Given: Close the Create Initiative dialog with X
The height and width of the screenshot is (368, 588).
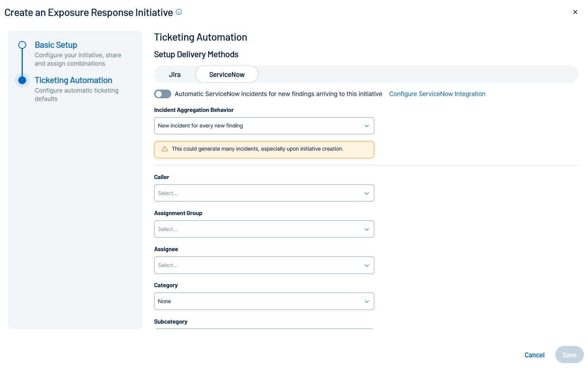Looking at the screenshot, I should pyautogui.click(x=575, y=12).
